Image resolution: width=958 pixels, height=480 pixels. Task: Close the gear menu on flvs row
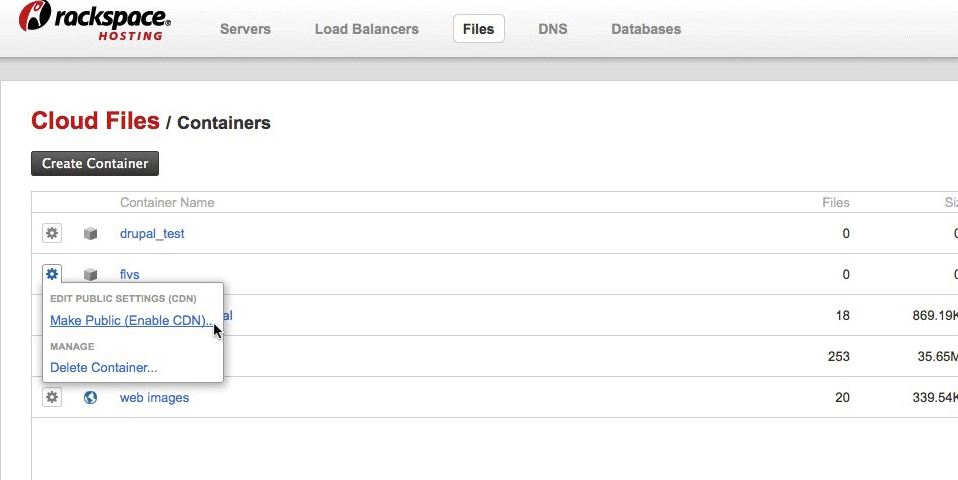[52, 274]
